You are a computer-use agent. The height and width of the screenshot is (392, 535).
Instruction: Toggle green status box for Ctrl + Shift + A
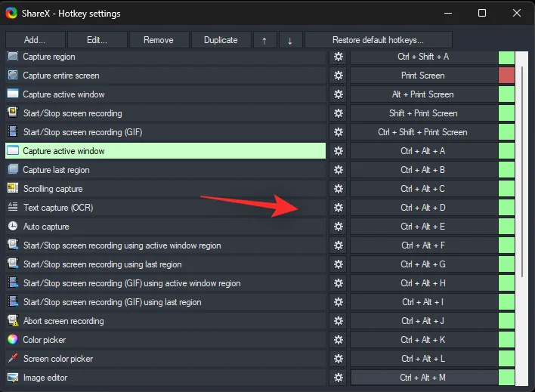(506, 57)
